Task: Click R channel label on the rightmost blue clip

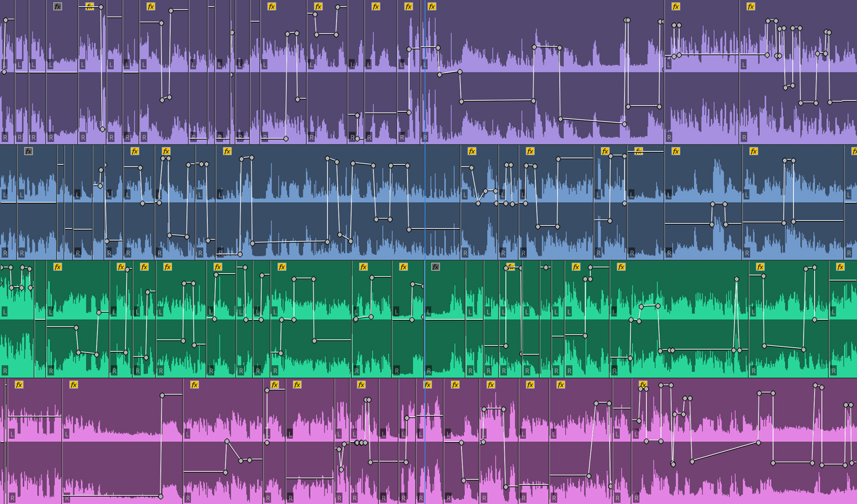Action: 849,253
